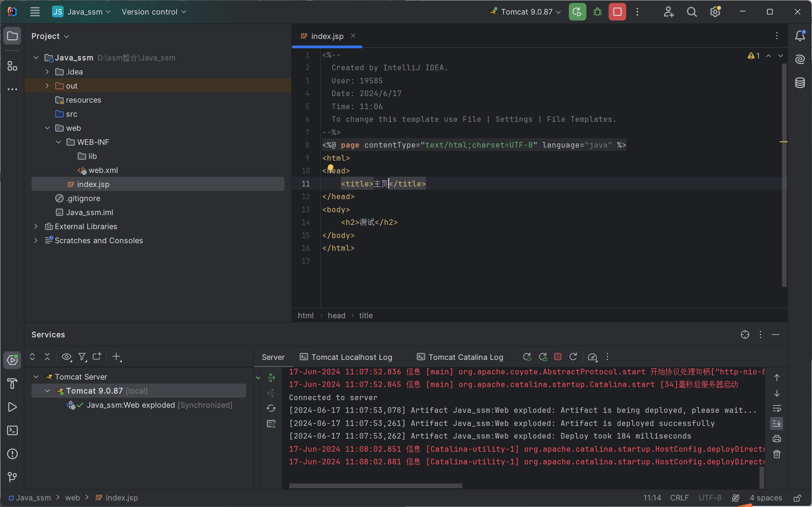The height and width of the screenshot is (507, 812).
Task: Open the Build hammer tool window
Action: (13, 384)
